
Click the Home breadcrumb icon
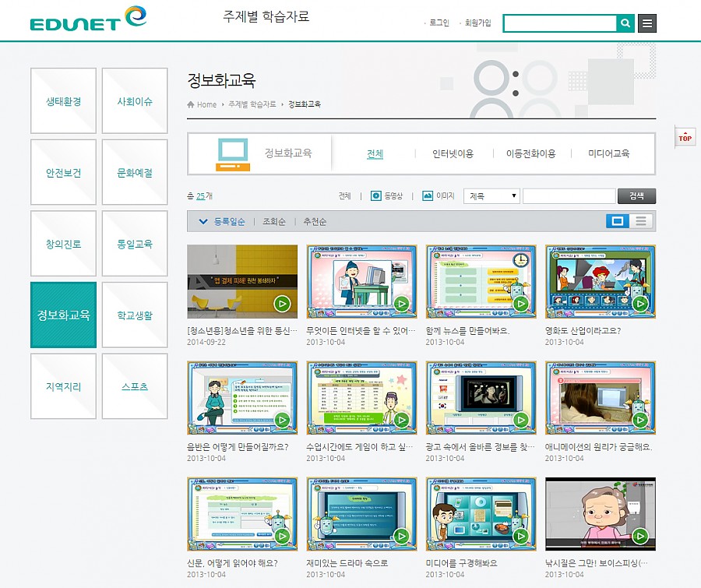pyautogui.click(x=191, y=104)
